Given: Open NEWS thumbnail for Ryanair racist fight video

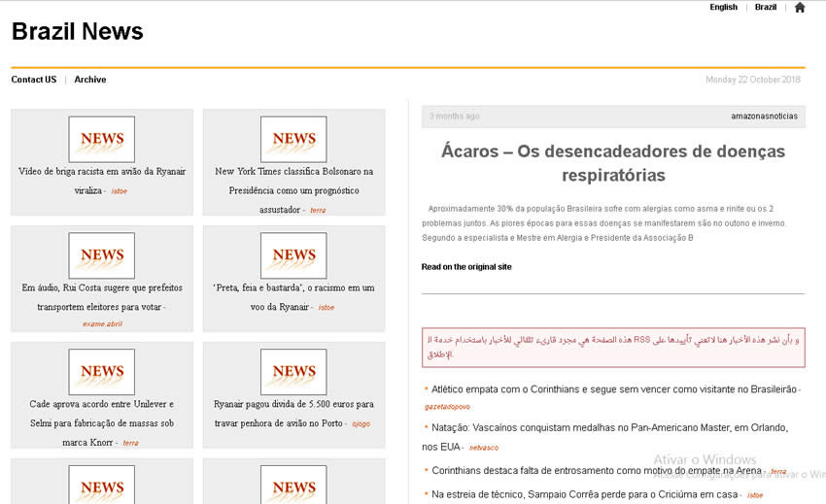Looking at the screenshot, I should [102, 139].
